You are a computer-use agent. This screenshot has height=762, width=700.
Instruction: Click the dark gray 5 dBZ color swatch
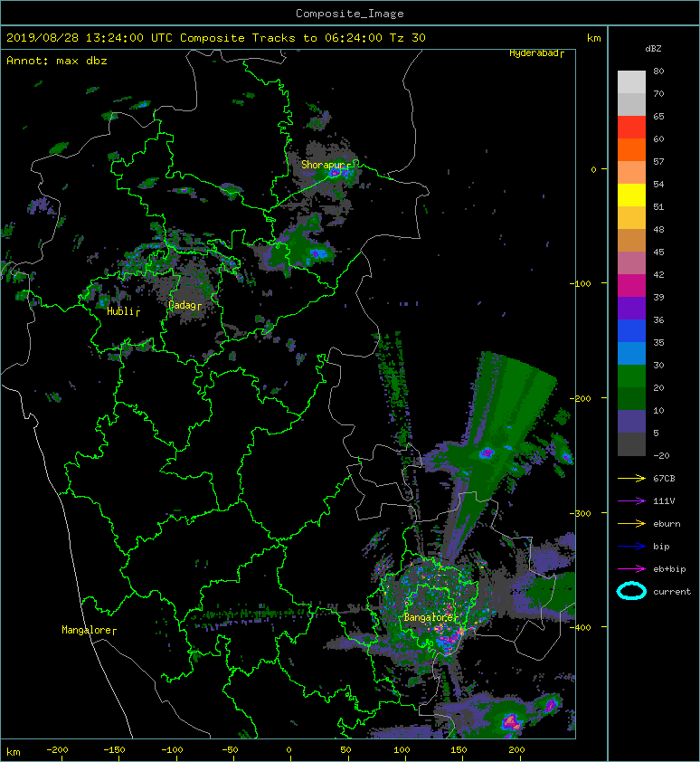(x=631, y=444)
